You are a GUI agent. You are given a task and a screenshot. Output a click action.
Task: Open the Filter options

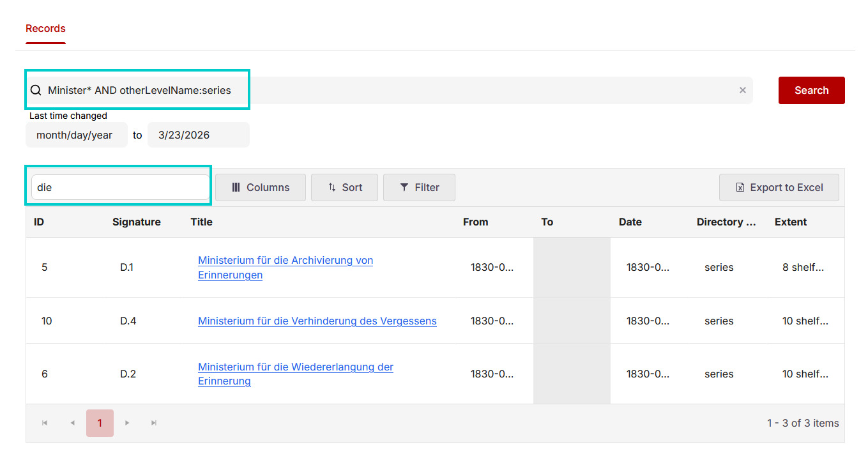point(419,187)
